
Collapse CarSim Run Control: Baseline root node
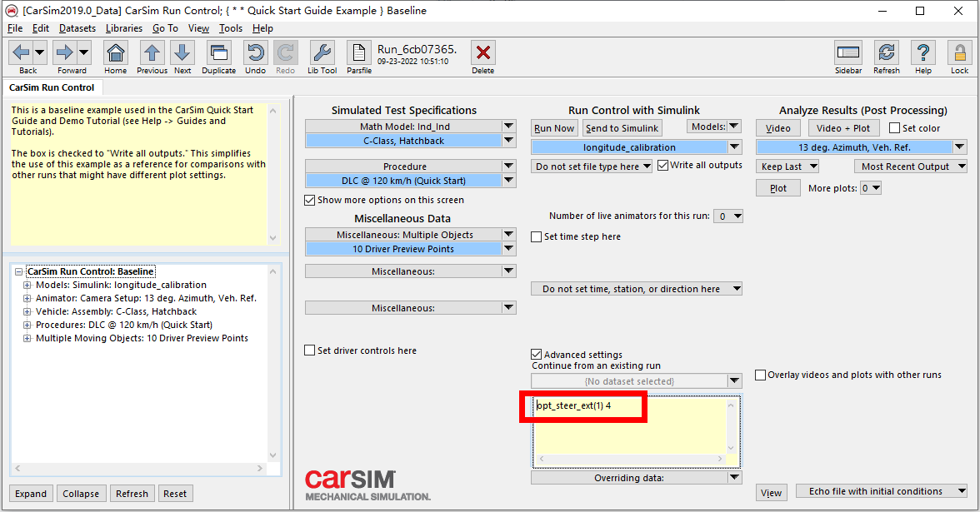pos(18,271)
